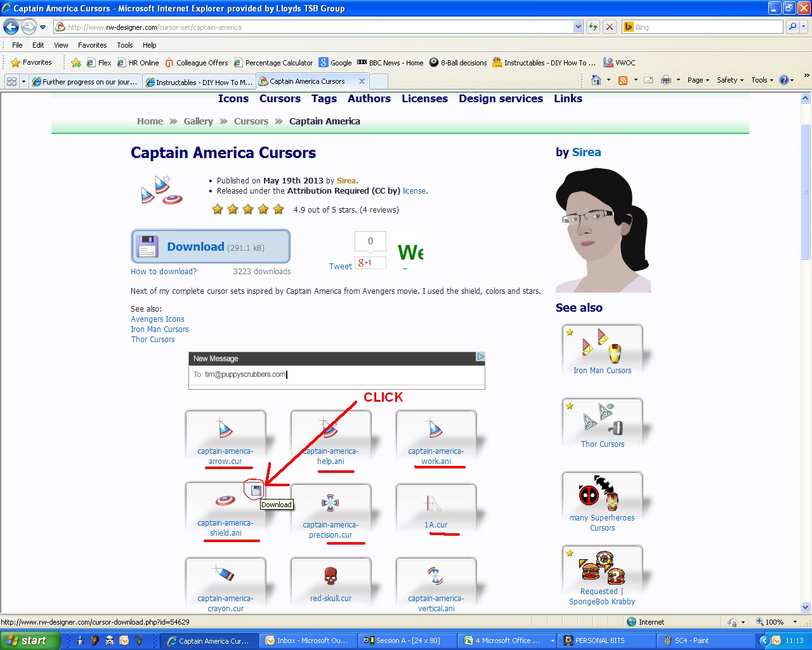Open the Avengers Icons link
The image size is (812, 650).
pyautogui.click(x=157, y=319)
